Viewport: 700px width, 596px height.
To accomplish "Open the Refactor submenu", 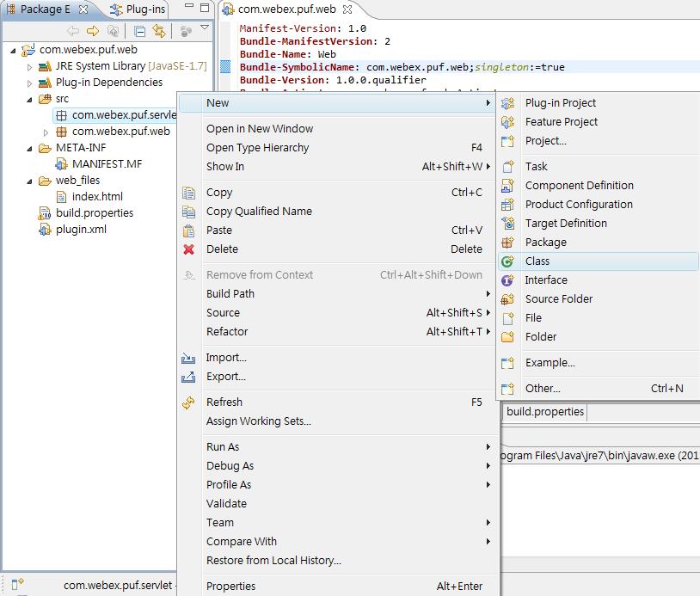I will coord(337,332).
